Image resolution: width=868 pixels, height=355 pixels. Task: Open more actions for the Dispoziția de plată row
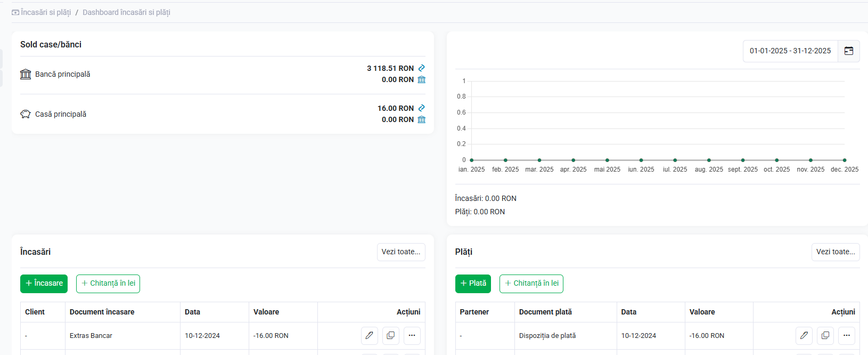click(847, 336)
